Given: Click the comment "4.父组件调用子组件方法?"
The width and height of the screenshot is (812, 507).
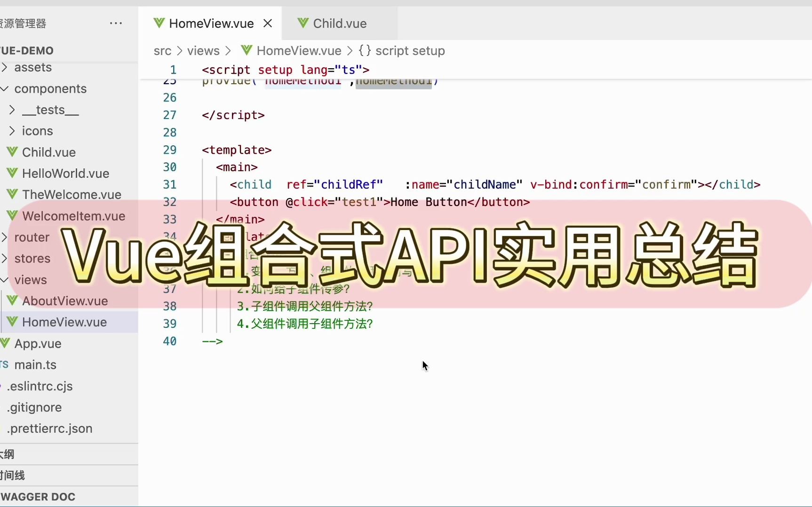Looking at the screenshot, I should tap(305, 324).
